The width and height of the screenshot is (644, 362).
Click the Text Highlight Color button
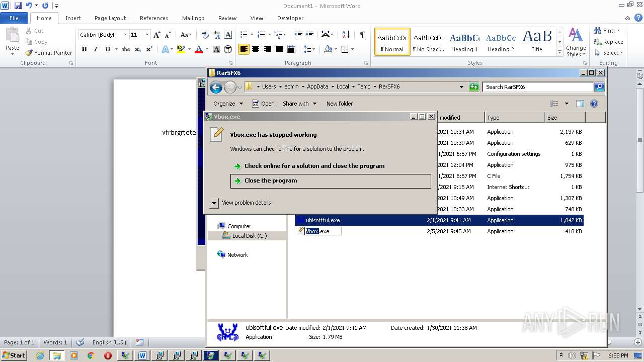(x=181, y=49)
